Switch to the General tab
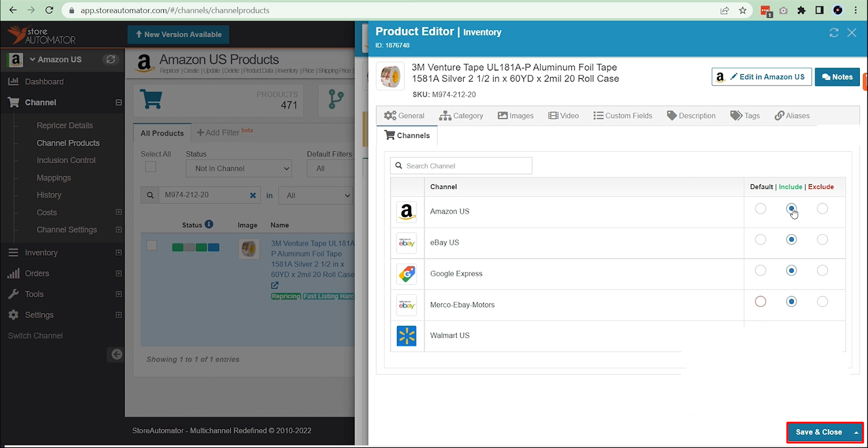The width and height of the screenshot is (868, 448). coord(404,116)
